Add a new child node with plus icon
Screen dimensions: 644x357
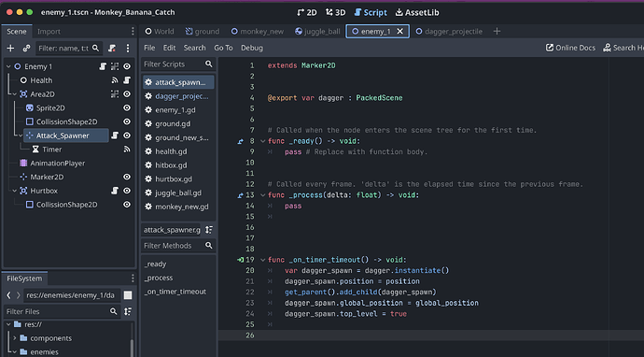[x=10, y=48]
